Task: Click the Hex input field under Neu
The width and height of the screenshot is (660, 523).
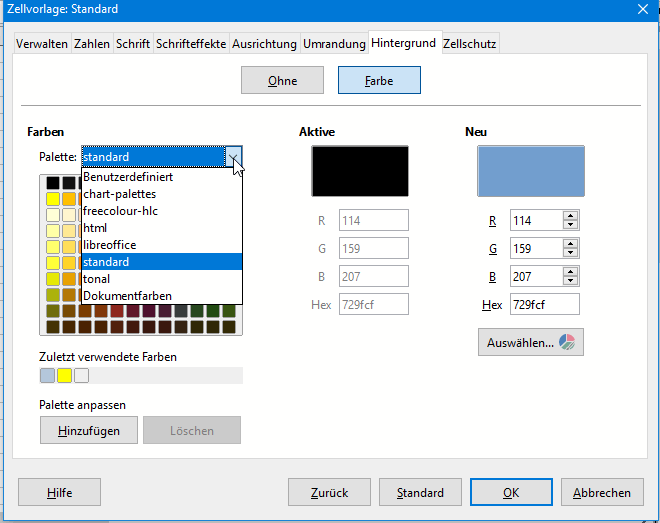Action: pos(544,304)
